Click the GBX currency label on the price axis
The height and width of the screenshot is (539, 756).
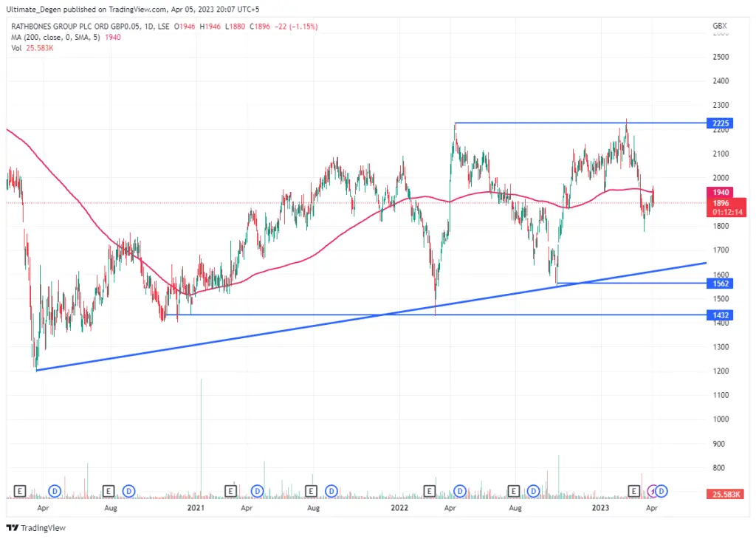(x=719, y=26)
